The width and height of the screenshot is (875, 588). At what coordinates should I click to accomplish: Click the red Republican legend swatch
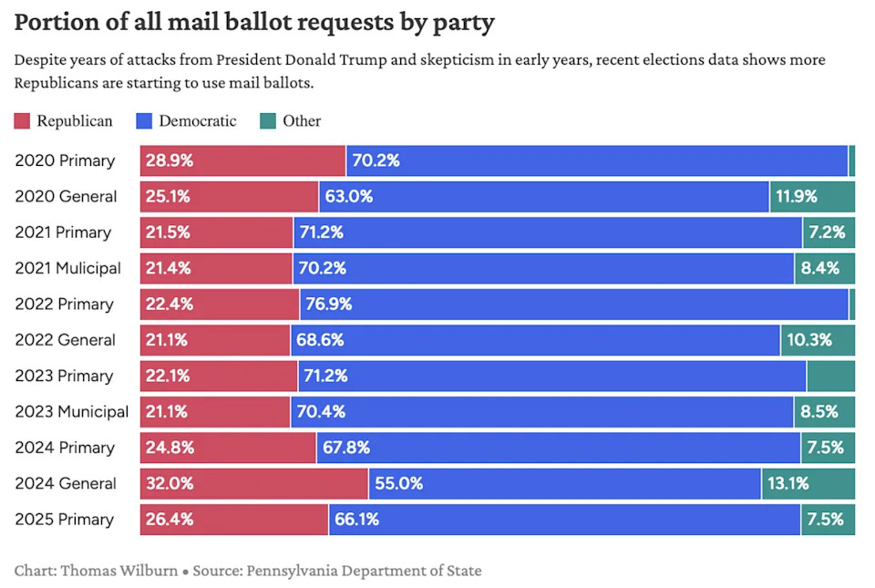tap(22, 121)
